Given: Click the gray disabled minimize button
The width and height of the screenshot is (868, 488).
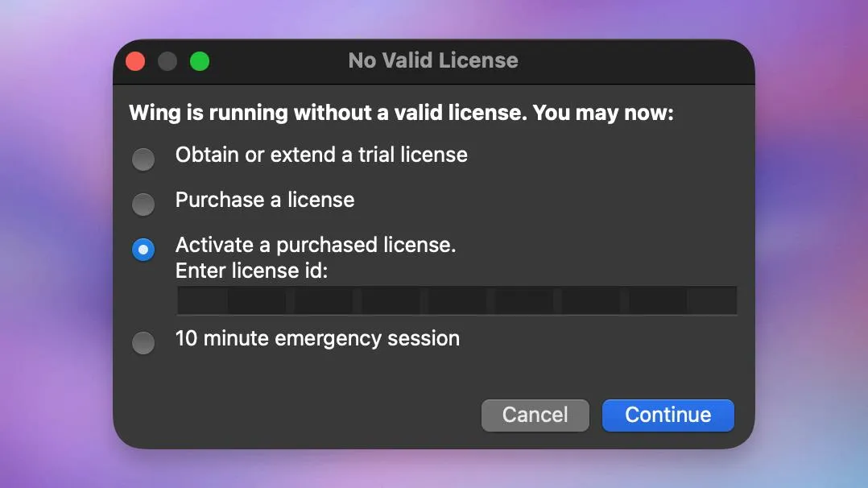Looking at the screenshot, I should (x=167, y=61).
